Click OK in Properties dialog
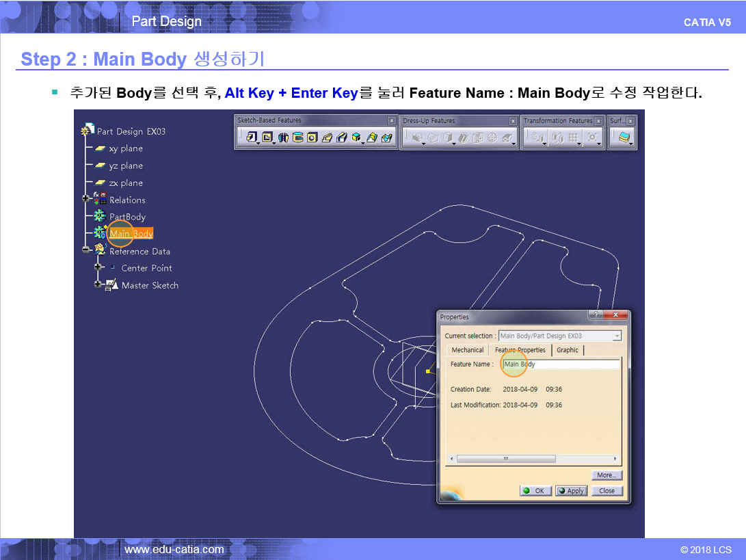This screenshot has width=746, height=560. [x=535, y=490]
